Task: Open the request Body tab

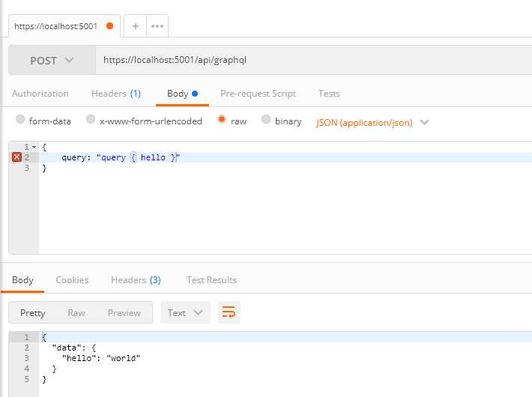Action: pyautogui.click(x=182, y=94)
